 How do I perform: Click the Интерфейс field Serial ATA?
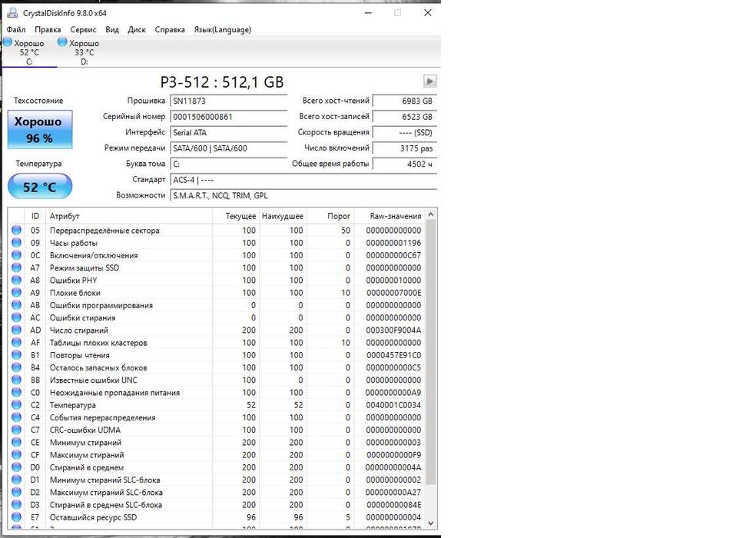(x=228, y=132)
